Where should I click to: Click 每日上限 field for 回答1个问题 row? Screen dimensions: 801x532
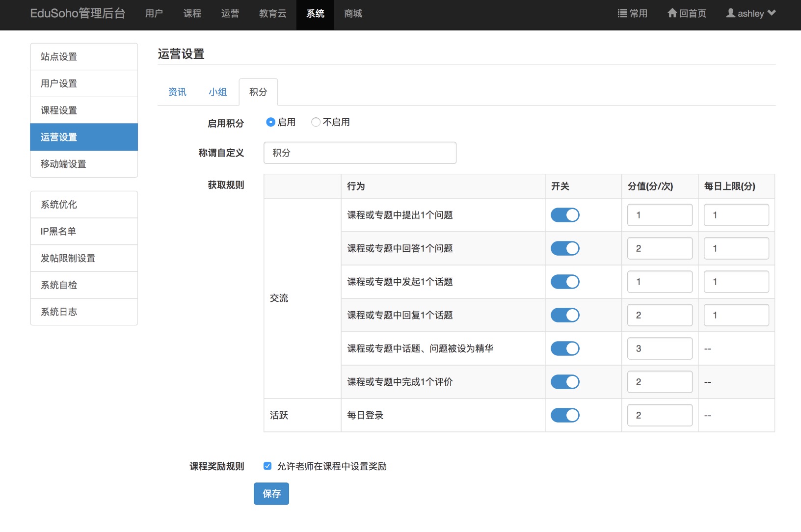(736, 248)
